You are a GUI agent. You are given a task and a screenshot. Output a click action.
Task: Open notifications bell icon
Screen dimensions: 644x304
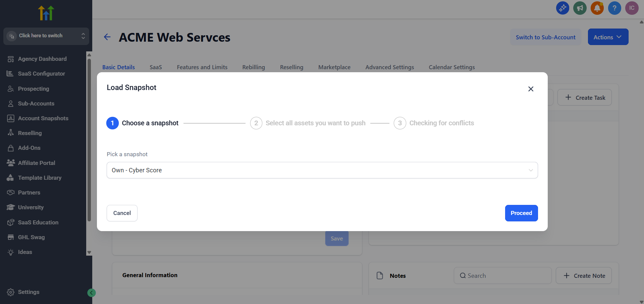coord(597,8)
